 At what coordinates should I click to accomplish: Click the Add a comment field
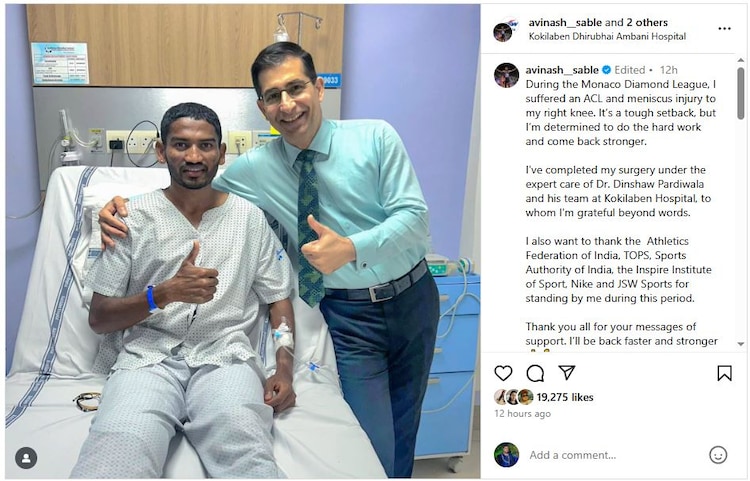pos(614,455)
